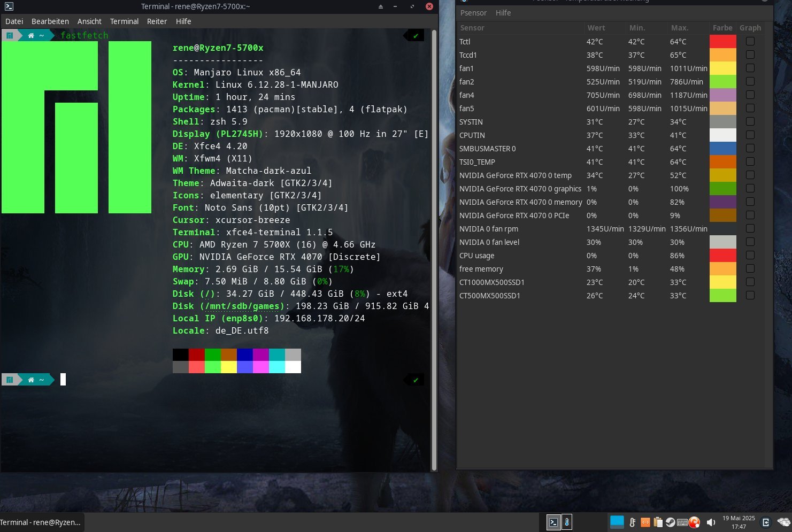Viewport: 792px width, 532px height.
Task: Click the purple color swatch for fan4
Action: tap(723, 95)
